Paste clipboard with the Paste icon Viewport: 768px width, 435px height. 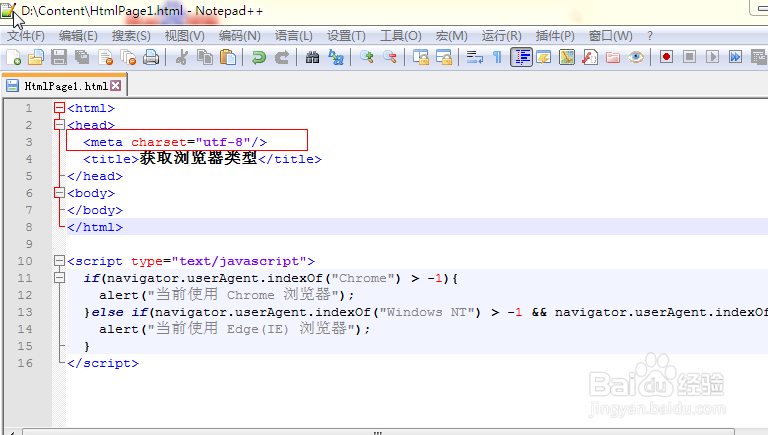[228, 57]
